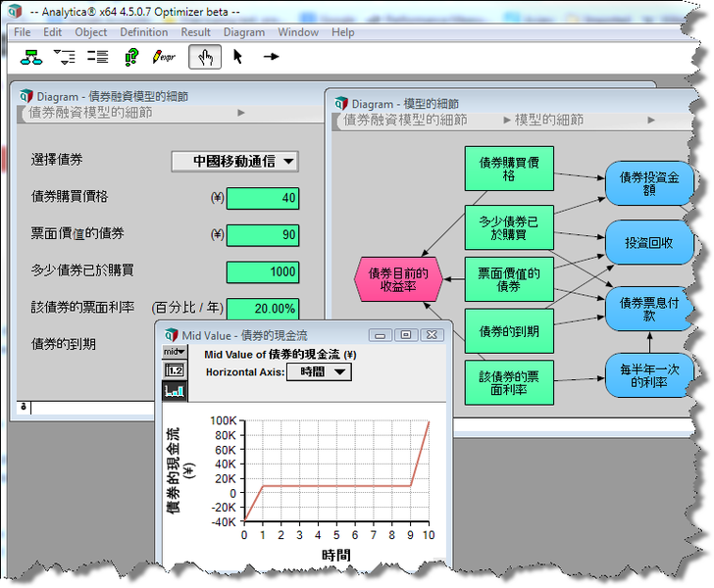The width and height of the screenshot is (714, 588).
Task: Open the Edit menu
Action: tap(52, 32)
